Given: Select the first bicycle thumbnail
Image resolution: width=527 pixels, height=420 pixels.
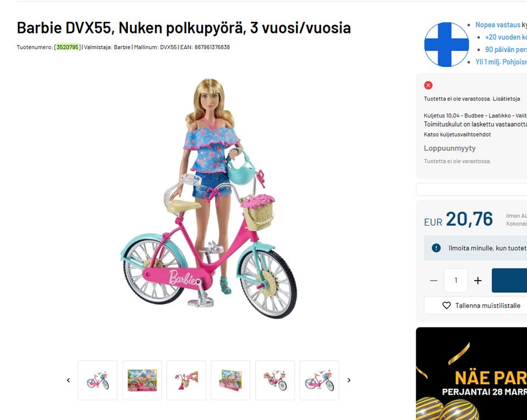Looking at the screenshot, I should click(x=98, y=380).
